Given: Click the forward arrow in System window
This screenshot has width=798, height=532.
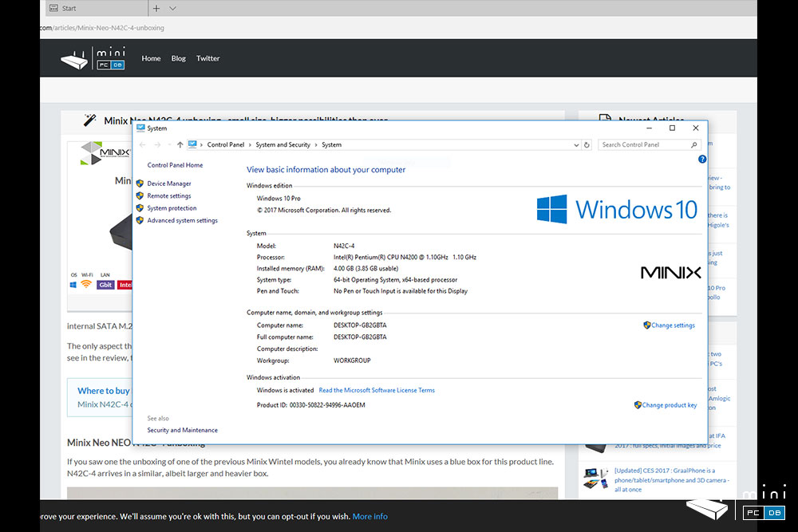Looking at the screenshot, I should tap(158, 145).
